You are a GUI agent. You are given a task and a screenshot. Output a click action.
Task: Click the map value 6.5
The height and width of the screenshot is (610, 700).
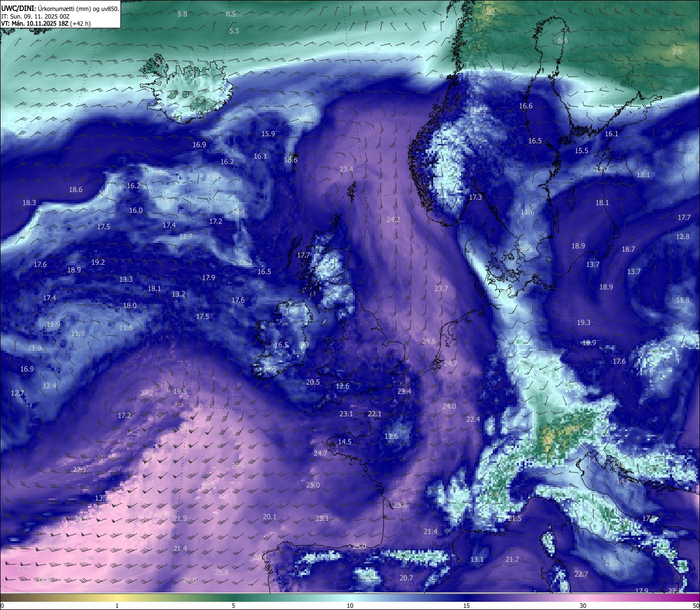(231, 14)
